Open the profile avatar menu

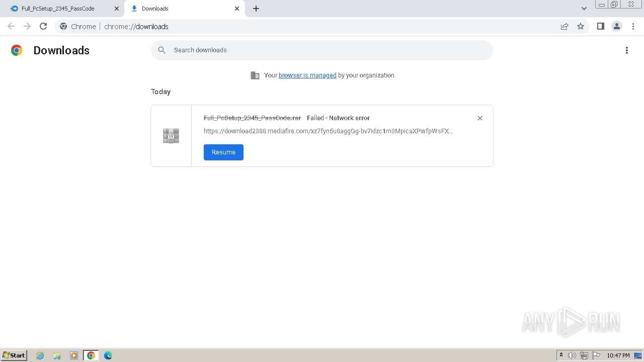coord(617,26)
